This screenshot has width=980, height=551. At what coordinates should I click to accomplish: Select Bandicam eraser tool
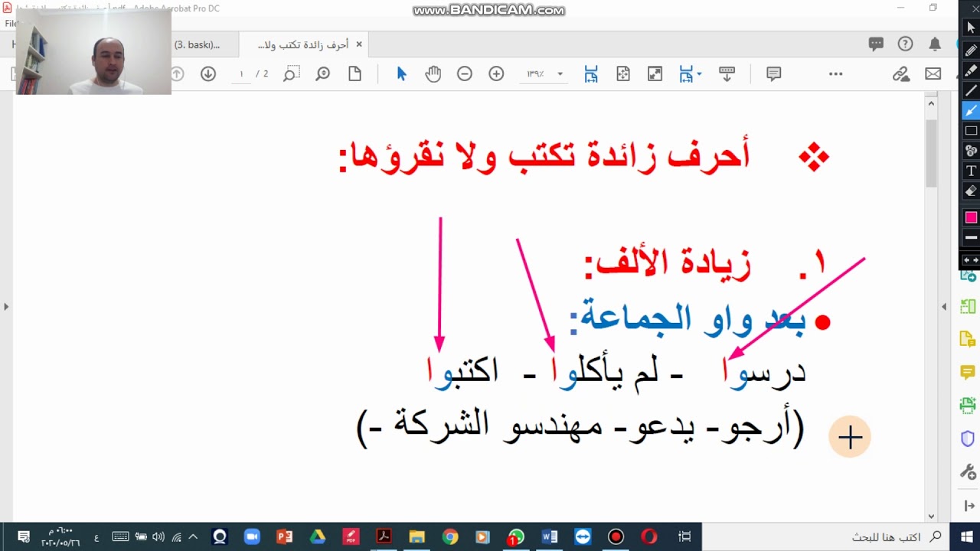coord(971,191)
